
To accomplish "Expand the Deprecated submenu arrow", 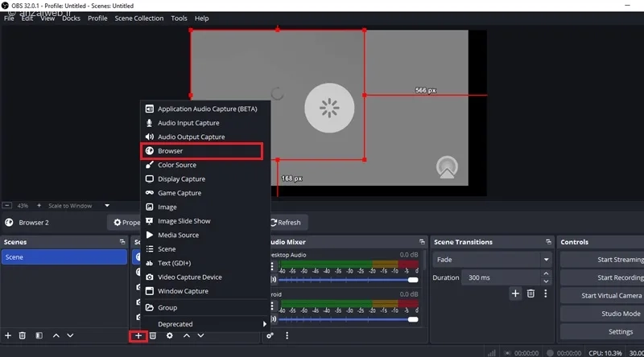I will click(x=265, y=324).
